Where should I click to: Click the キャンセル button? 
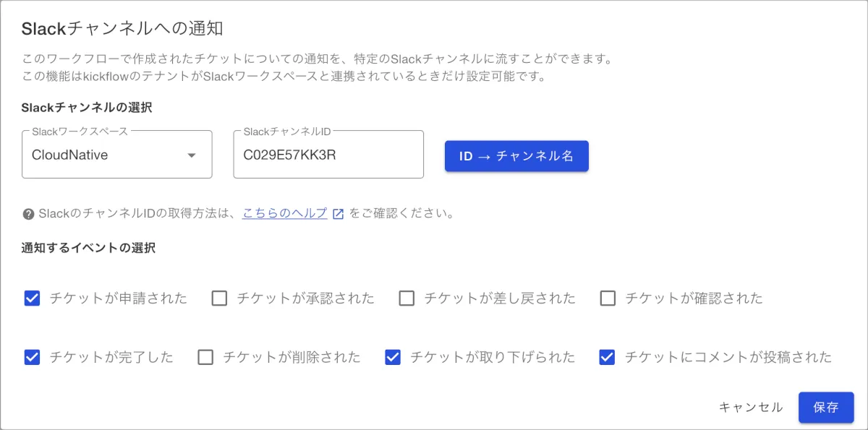click(x=750, y=408)
